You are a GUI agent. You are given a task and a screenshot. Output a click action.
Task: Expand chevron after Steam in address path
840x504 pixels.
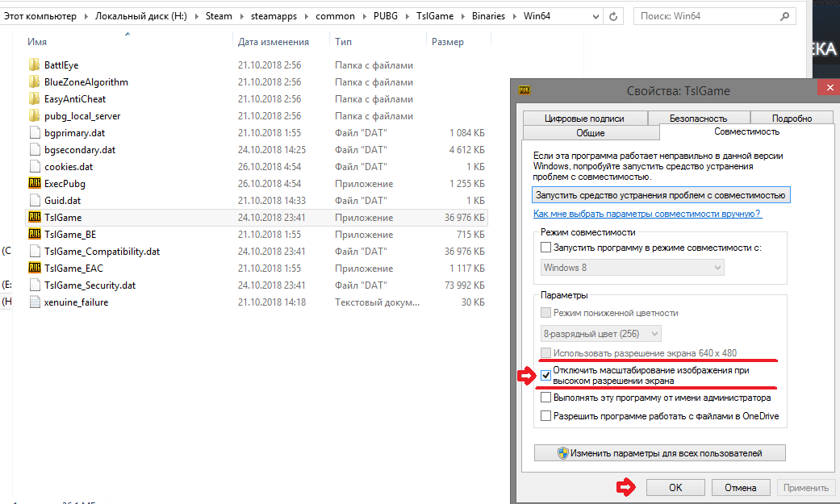point(241,16)
